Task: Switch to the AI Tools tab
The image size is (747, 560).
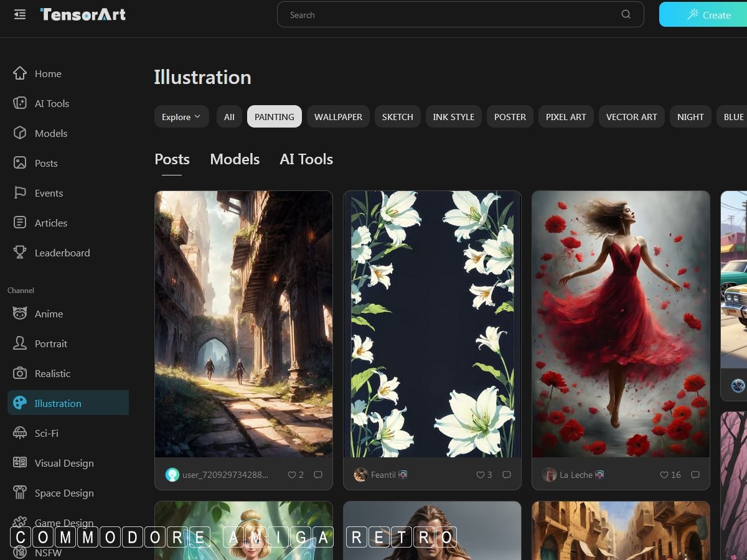Action: pyautogui.click(x=306, y=159)
